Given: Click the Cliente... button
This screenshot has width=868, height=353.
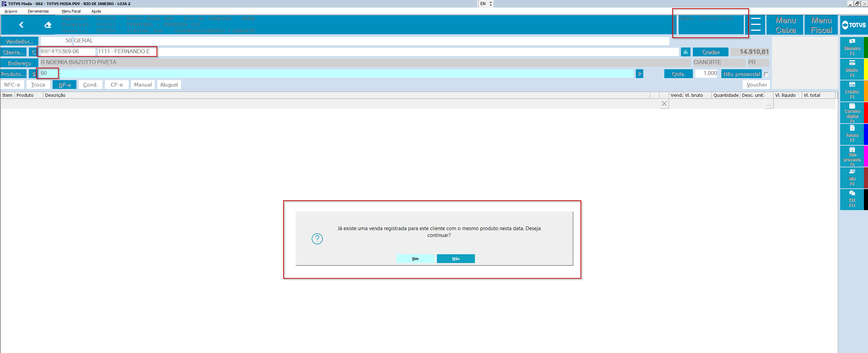Looking at the screenshot, I should click(14, 52).
